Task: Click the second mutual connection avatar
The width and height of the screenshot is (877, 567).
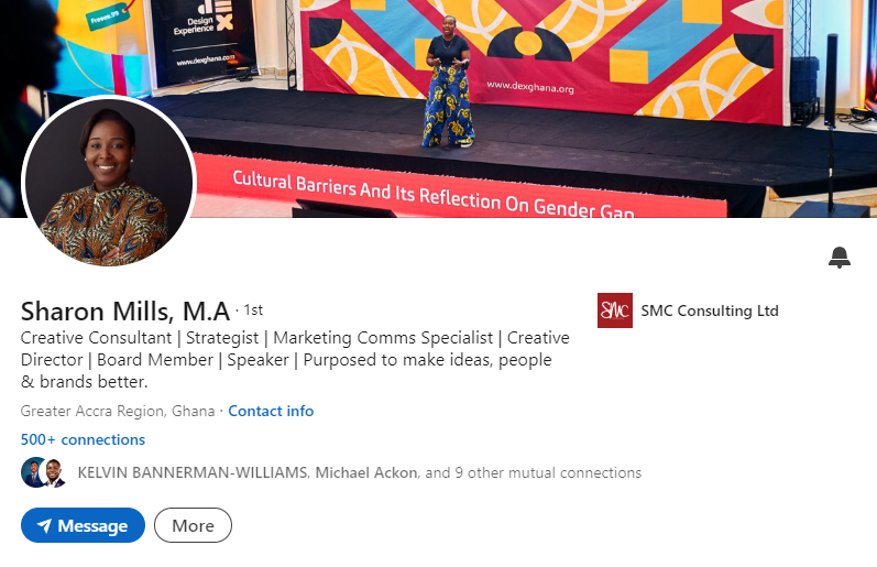Action: tap(54, 473)
